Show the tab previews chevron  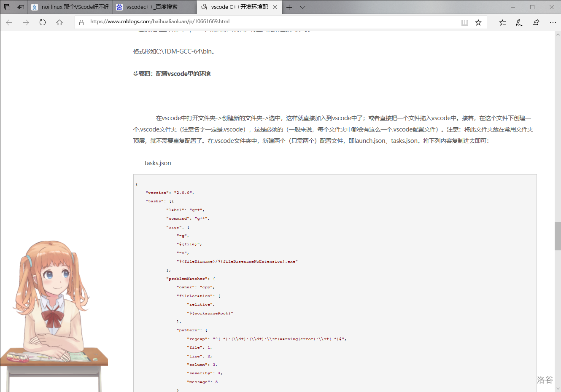302,7
